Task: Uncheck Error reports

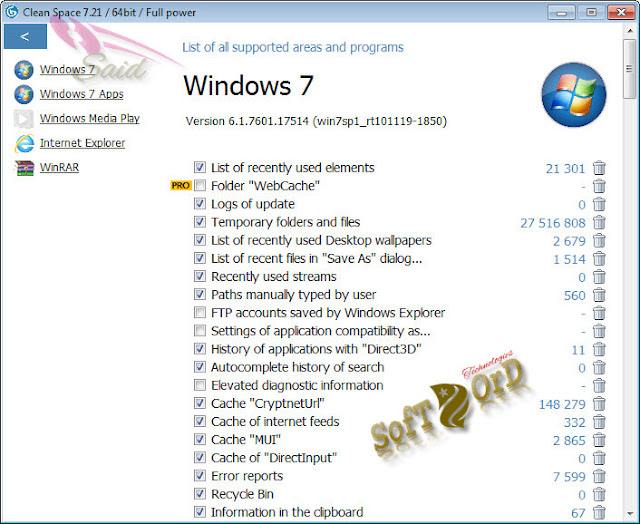Action: pos(200,475)
